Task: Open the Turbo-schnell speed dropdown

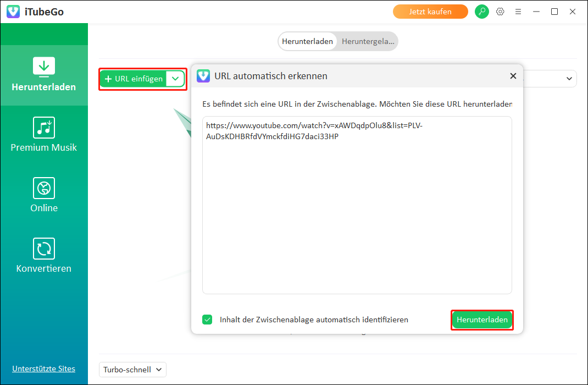Action: click(x=132, y=370)
